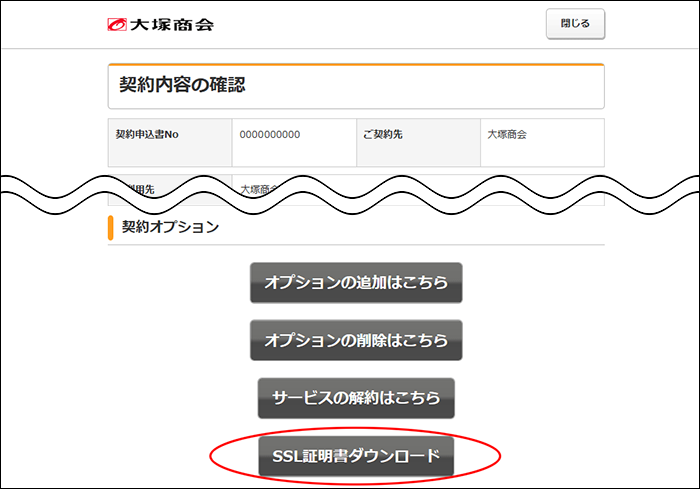Click the 契約内容の確認 heading panel
700x489 pixels.
click(355, 86)
